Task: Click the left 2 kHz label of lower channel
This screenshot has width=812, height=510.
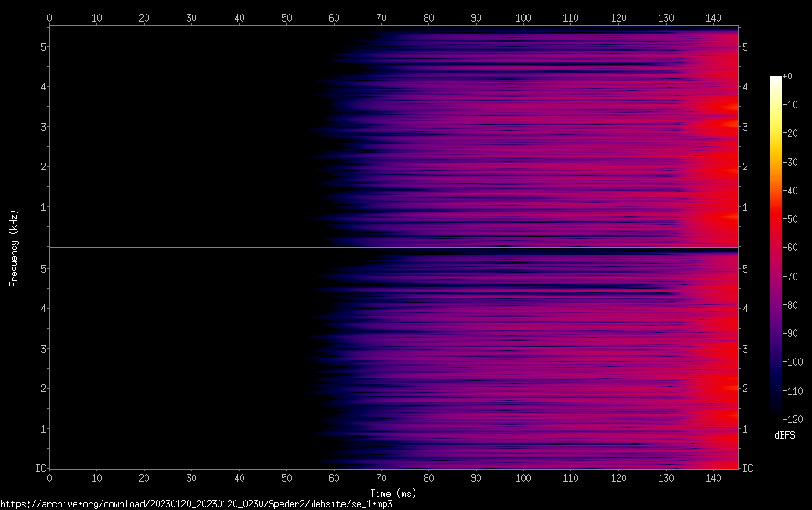Action: click(x=43, y=389)
